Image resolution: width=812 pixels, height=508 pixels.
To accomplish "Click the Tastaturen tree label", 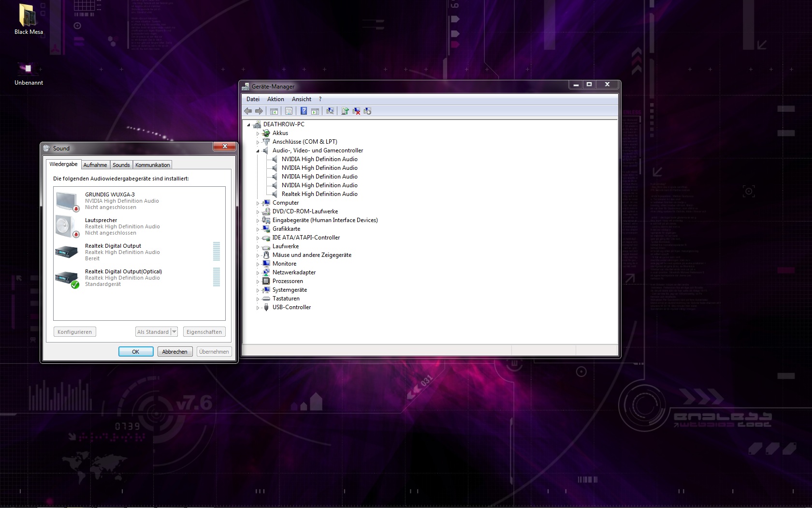I will (x=286, y=299).
